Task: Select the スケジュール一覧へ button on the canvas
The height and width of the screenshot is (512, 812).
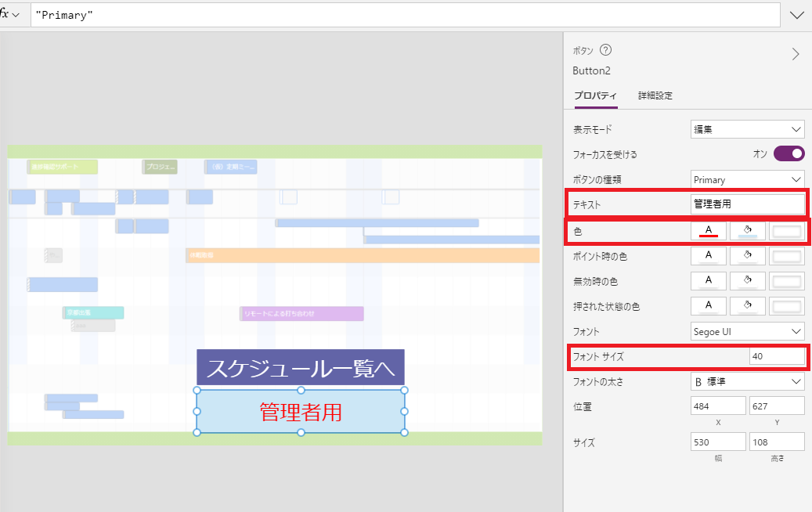Action: coord(300,367)
